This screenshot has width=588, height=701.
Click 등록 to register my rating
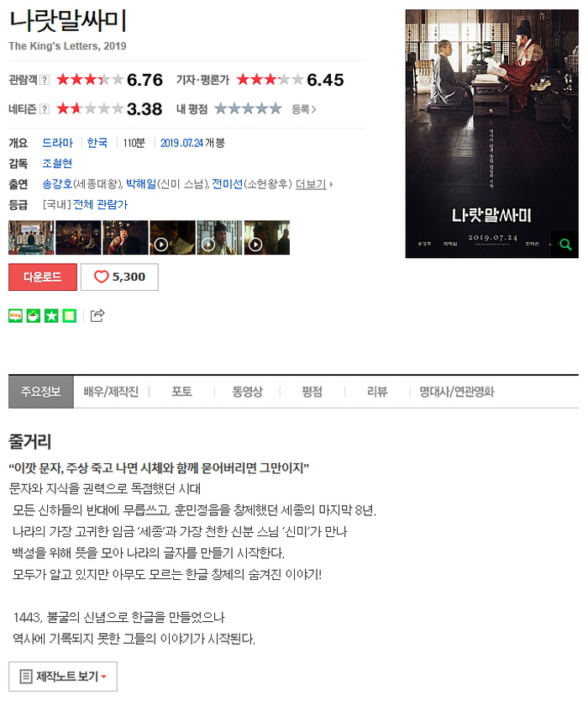(x=304, y=109)
